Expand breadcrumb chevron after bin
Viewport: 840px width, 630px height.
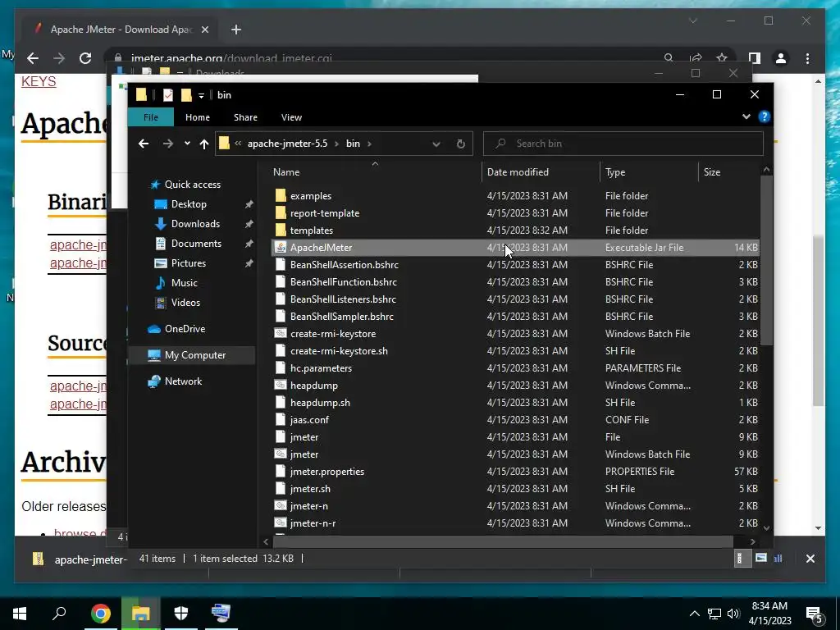(370, 144)
